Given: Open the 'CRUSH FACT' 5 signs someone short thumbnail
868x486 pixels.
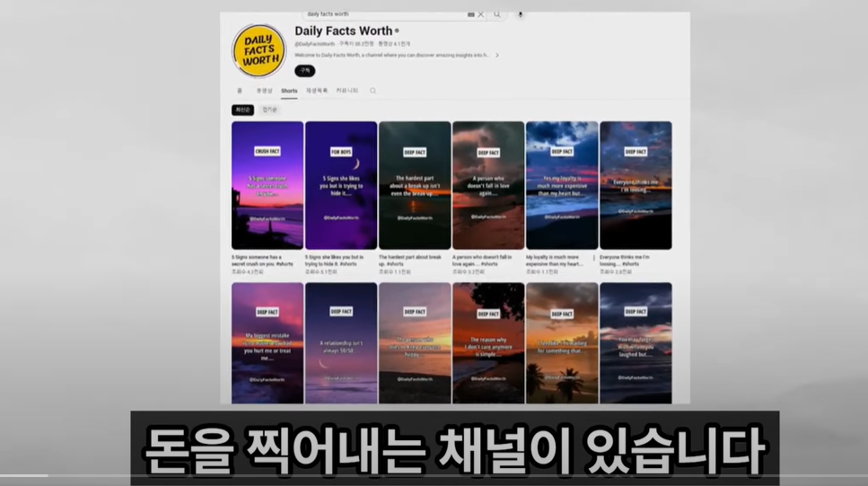Looking at the screenshot, I should pyautogui.click(x=267, y=186).
